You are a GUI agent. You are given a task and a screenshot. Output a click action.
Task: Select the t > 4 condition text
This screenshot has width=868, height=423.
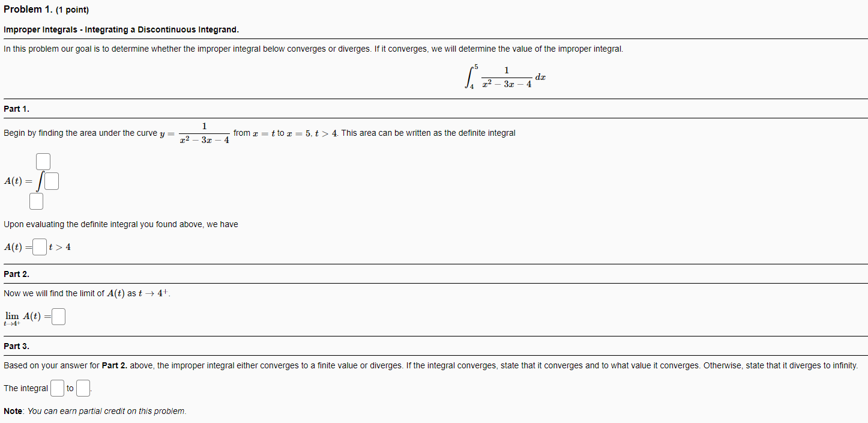coord(59,246)
